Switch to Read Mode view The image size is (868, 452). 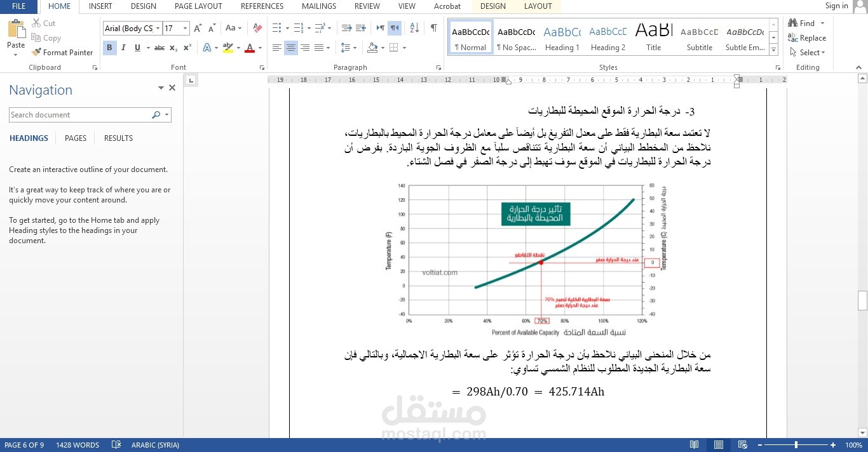[x=695, y=445]
